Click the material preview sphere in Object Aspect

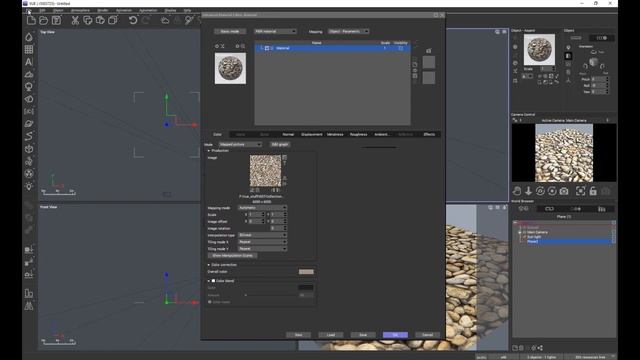[539, 49]
